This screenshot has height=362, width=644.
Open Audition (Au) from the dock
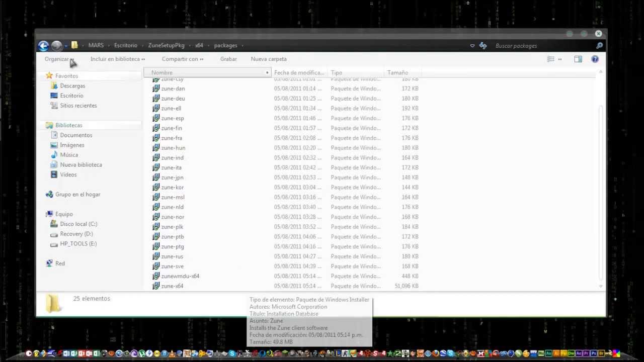(x=548, y=353)
